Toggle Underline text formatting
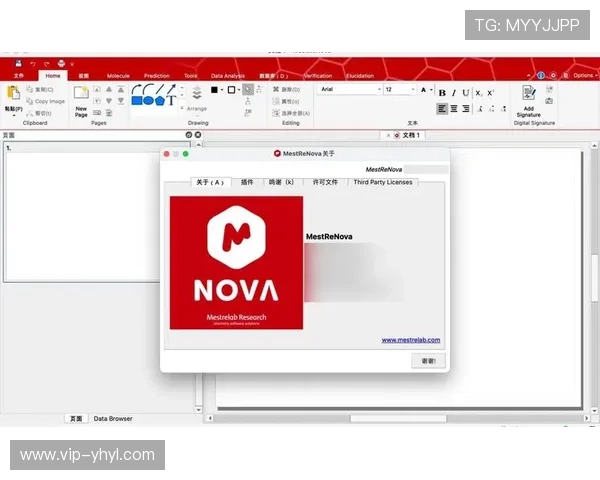 click(x=465, y=93)
